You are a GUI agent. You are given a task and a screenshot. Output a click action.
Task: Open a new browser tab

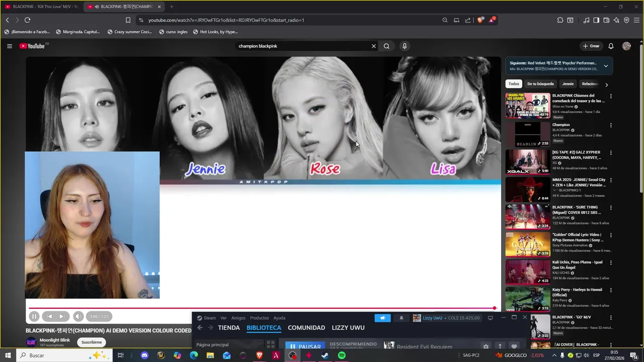[x=172, y=7]
